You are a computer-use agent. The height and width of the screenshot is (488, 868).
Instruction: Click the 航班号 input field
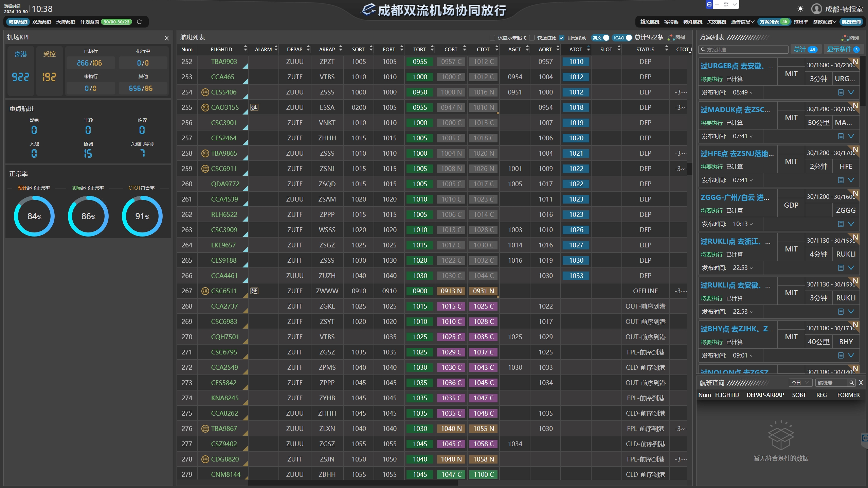pos(831,383)
